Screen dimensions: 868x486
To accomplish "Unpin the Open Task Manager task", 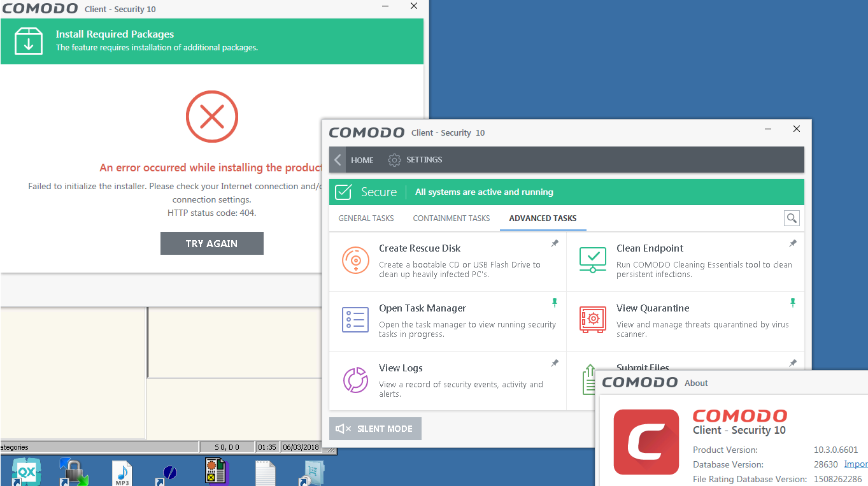I will click(555, 303).
